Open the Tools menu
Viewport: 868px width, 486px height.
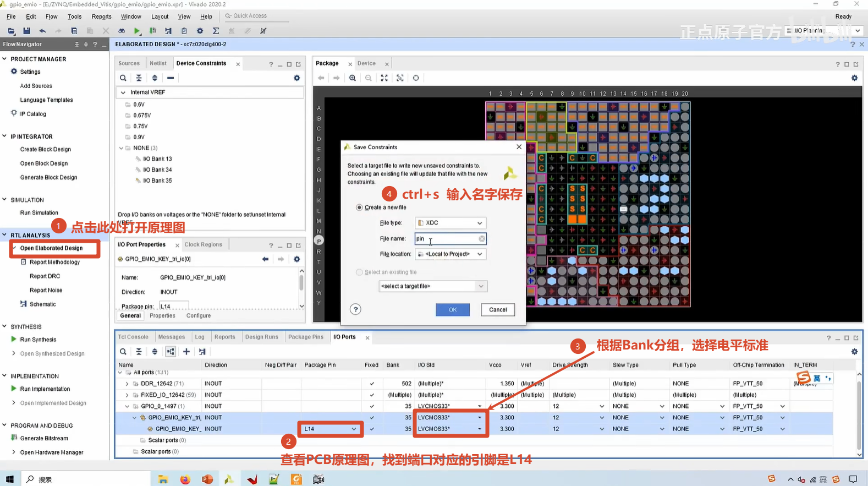click(x=74, y=17)
